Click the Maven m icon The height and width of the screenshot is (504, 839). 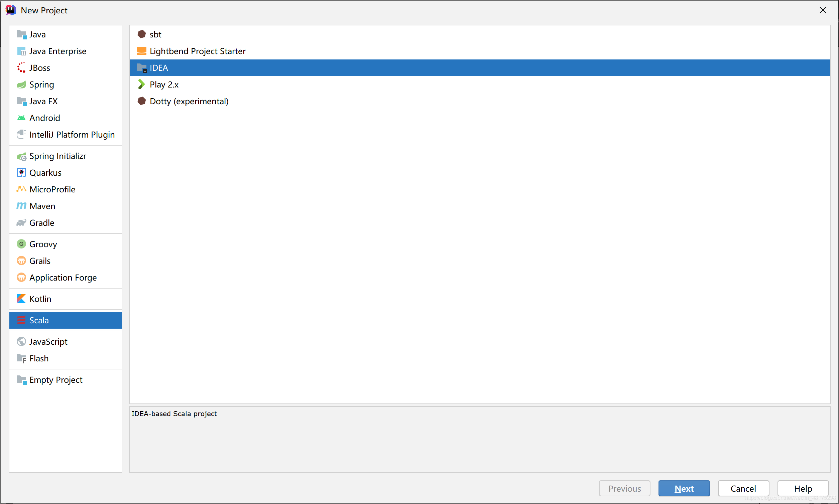tap(21, 206)
